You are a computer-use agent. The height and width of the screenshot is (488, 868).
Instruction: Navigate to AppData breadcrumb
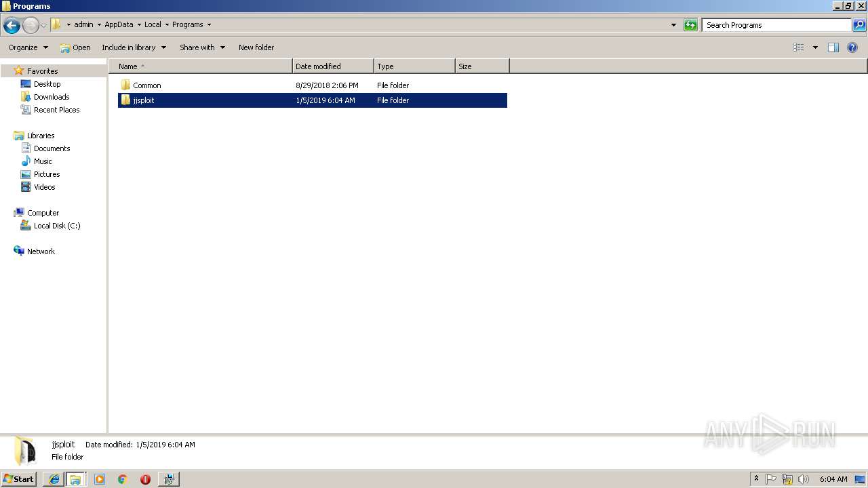click(x=119, y=24)
